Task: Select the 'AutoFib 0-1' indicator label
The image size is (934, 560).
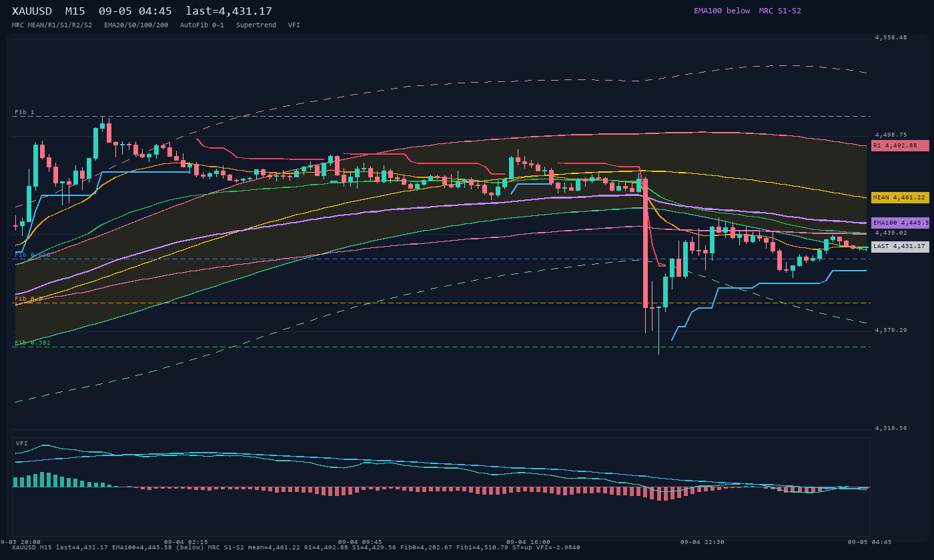Action: 202,25
